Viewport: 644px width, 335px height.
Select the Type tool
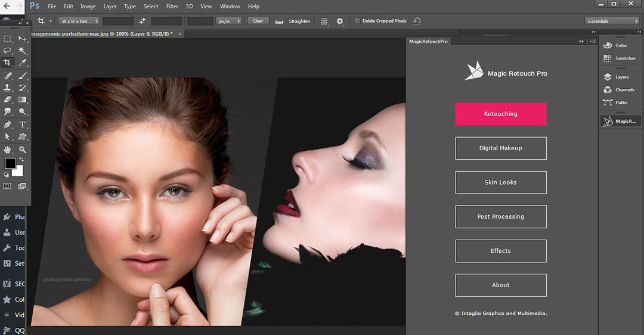pyautogui.click(x=23, y=125)
